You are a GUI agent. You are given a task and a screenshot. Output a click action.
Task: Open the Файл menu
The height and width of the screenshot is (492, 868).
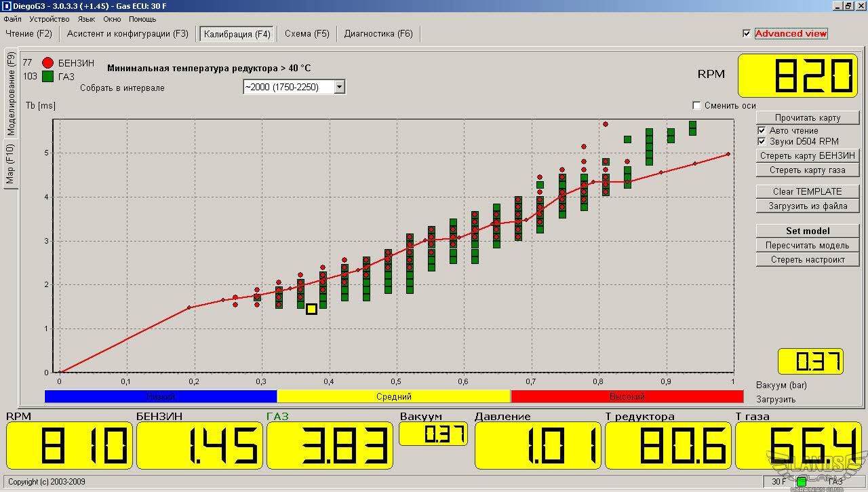12,19
